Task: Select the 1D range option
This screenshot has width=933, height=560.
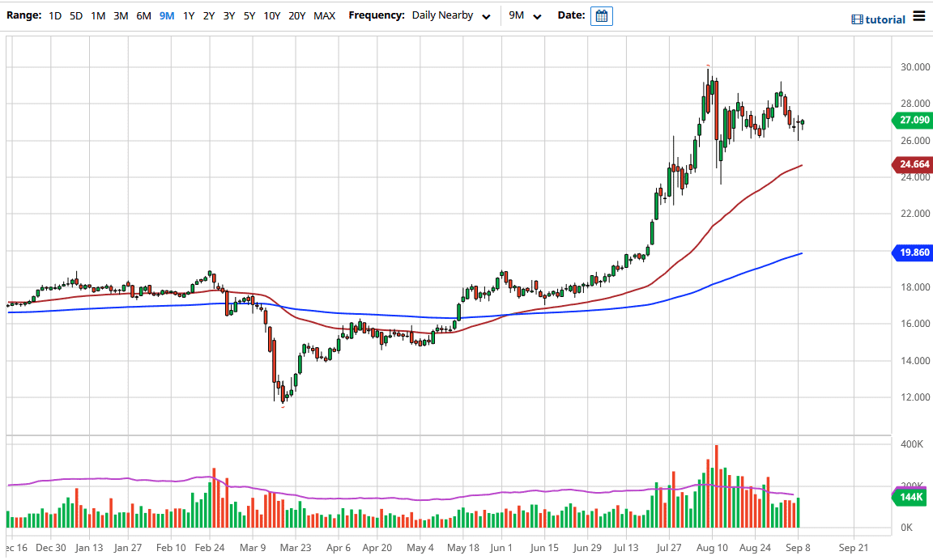Action: pyautogui.click(x=55, y=15)
